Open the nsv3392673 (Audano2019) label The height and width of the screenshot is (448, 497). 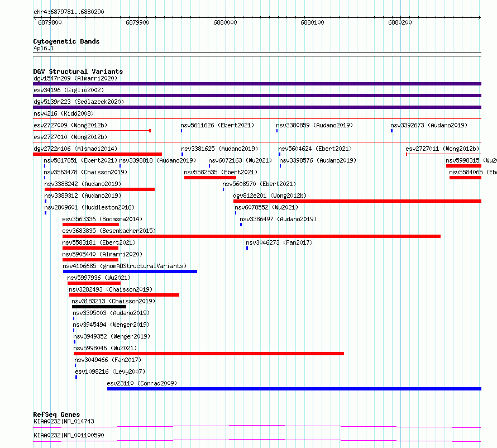[429, 125]
